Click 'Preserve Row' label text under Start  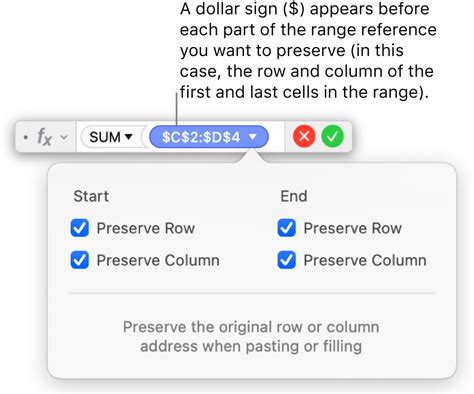[x=146, y=228]
